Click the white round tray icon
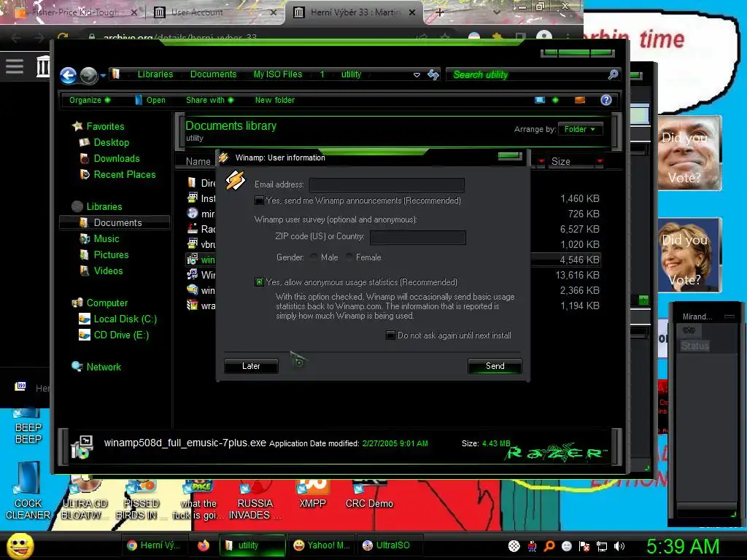This screenshot has width=747, height=560. [x=567, y=546]
